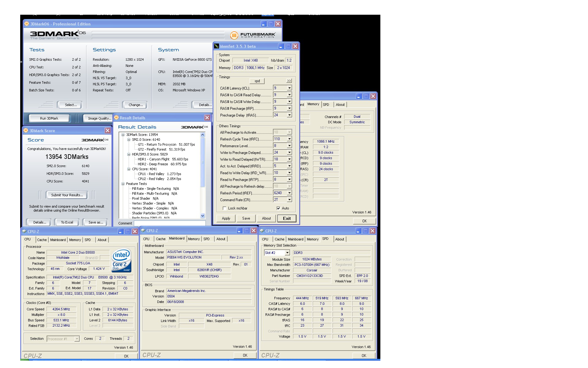Click Result Details scrollbar up arrow
Viewport: 588px width, 368px height.
(x=202, y=135)
